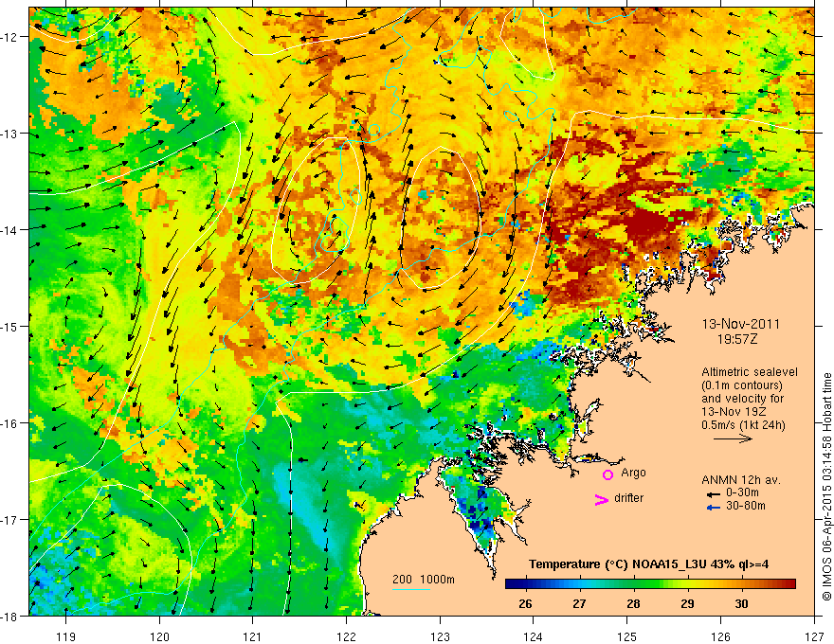Click the blue 30-80m arrow legend symbol
The width and height of the screenshot is (834, 644).
714,508
